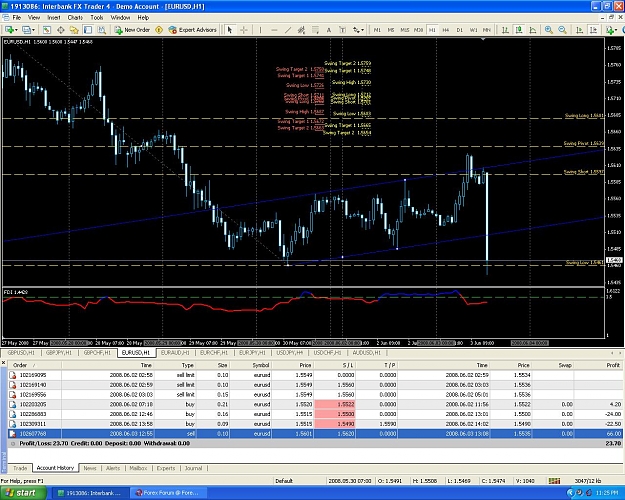Viewport: 625px width, 500px height.
Task: Open the File menu
Action: (17, 18)
